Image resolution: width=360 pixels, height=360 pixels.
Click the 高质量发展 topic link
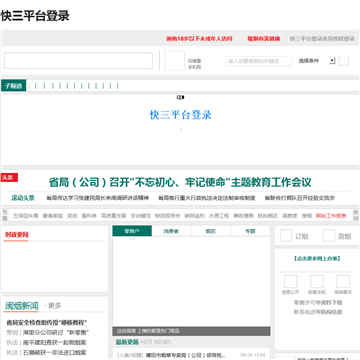click(114, 216)
